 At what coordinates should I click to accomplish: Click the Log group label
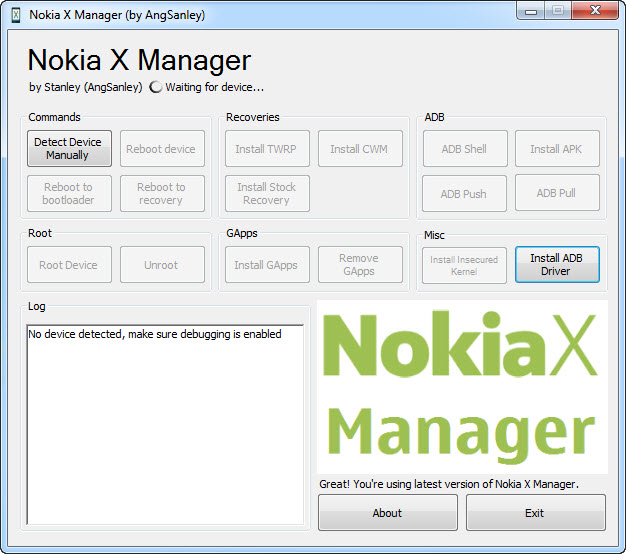point(37,307)
